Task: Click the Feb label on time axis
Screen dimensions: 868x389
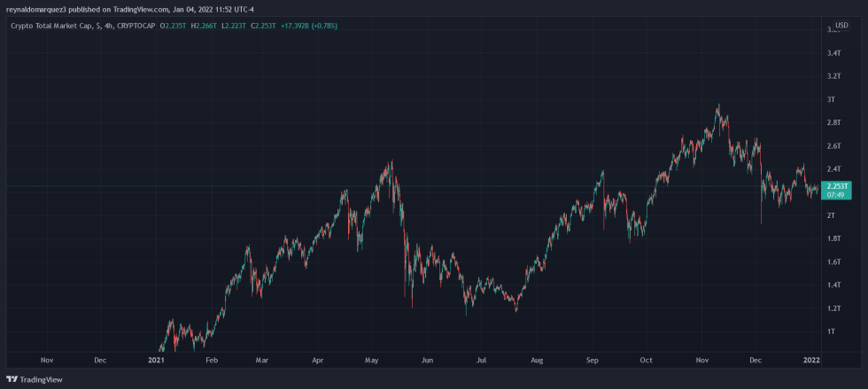Action: point(212,360)
